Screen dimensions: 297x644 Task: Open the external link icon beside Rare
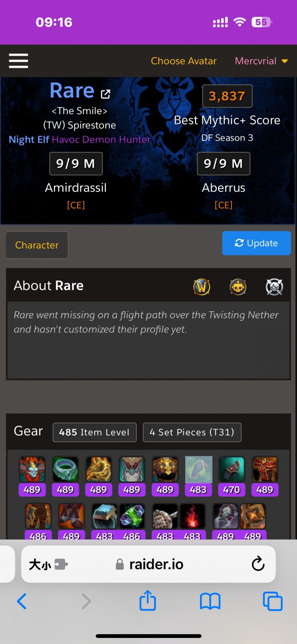(x=106, y=94)
